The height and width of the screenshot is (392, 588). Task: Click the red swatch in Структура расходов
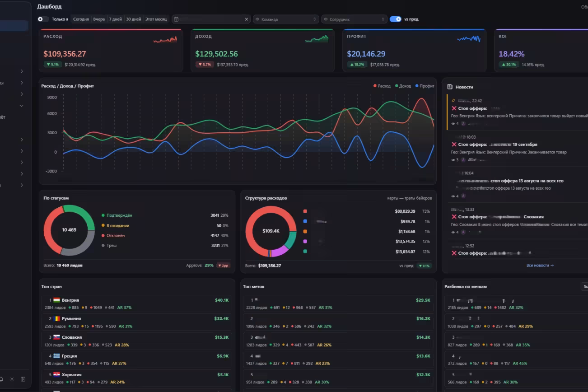305,211
